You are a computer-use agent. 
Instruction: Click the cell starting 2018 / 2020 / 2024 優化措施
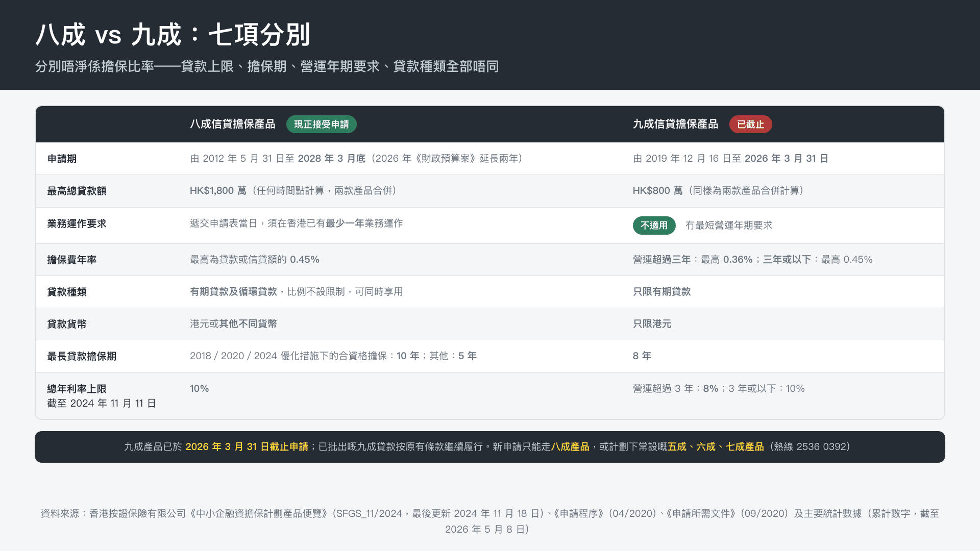click(x=333, y=356)
